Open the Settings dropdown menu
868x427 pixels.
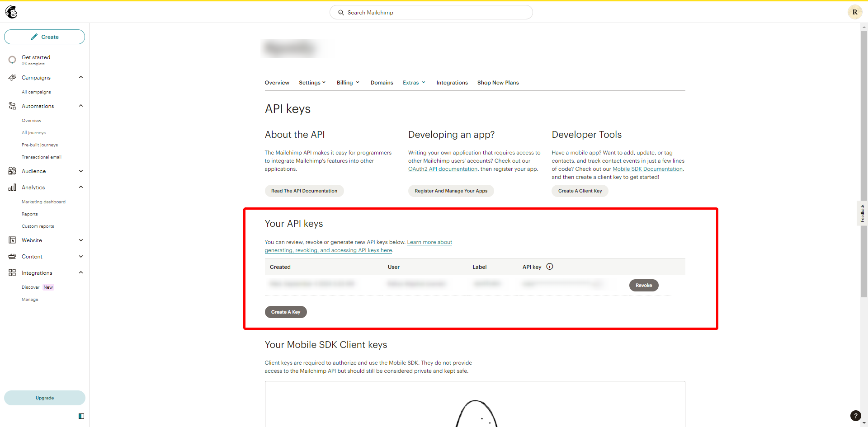click(312, 83)
